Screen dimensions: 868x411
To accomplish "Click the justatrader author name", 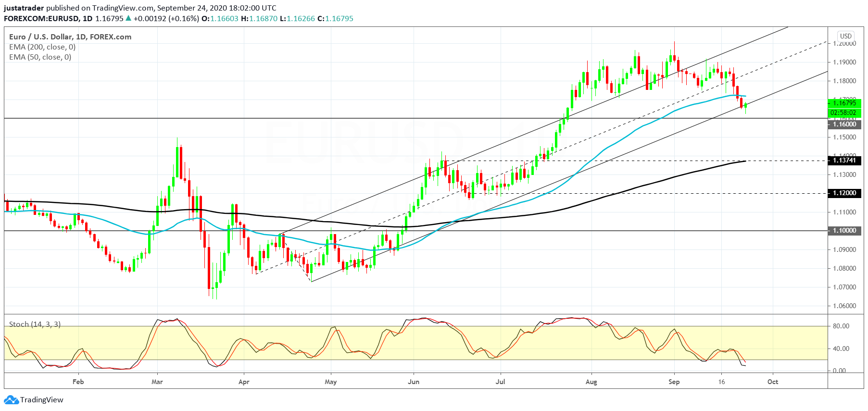I will (24, 8).
